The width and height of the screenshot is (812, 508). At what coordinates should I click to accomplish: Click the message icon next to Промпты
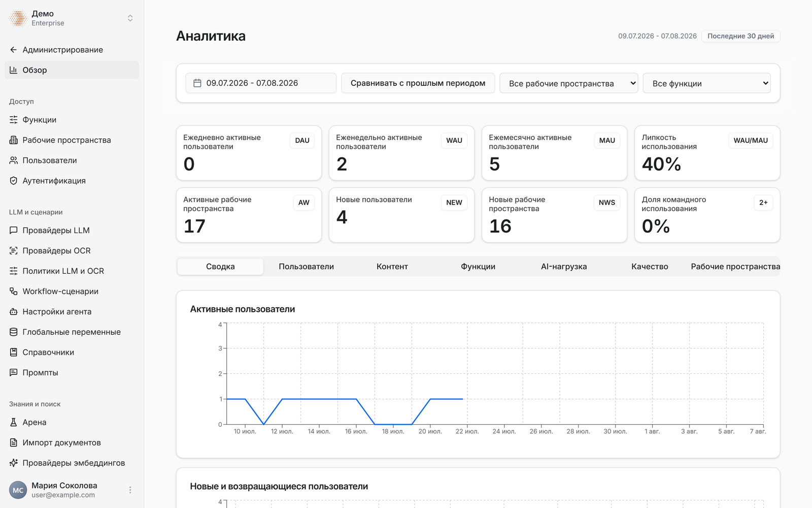[14, 373]
